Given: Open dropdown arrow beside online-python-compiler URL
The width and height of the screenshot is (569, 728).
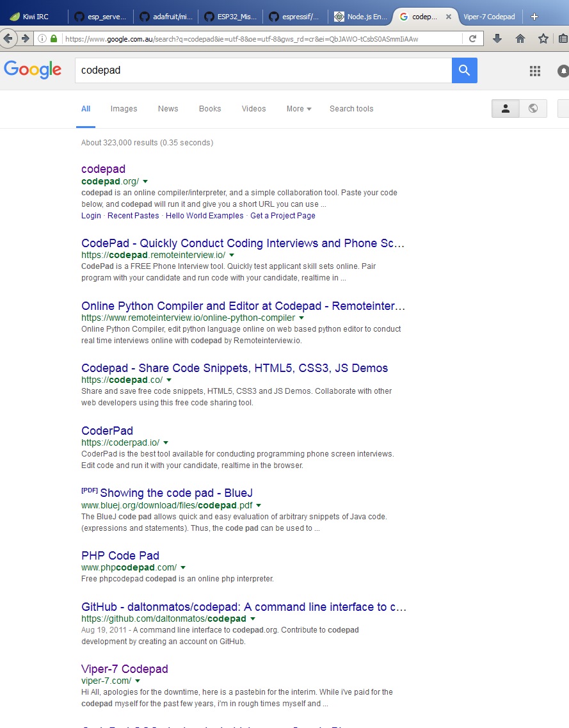Looking at the screenshot, I should tap(301, 318).
